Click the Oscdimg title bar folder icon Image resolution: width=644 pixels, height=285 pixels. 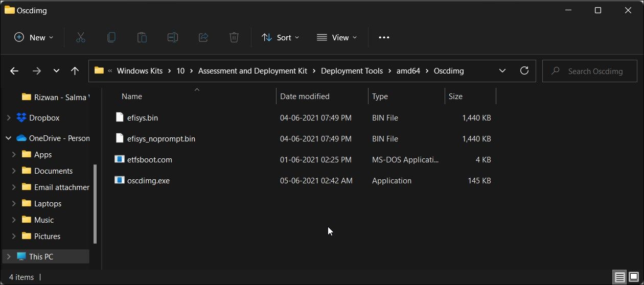(9, 10)
